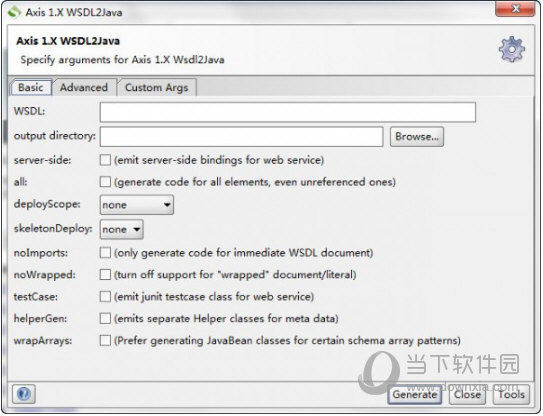Switch to the Advanced tab
Viewport: 543px width, 416px height.
[x=84, y=87]
